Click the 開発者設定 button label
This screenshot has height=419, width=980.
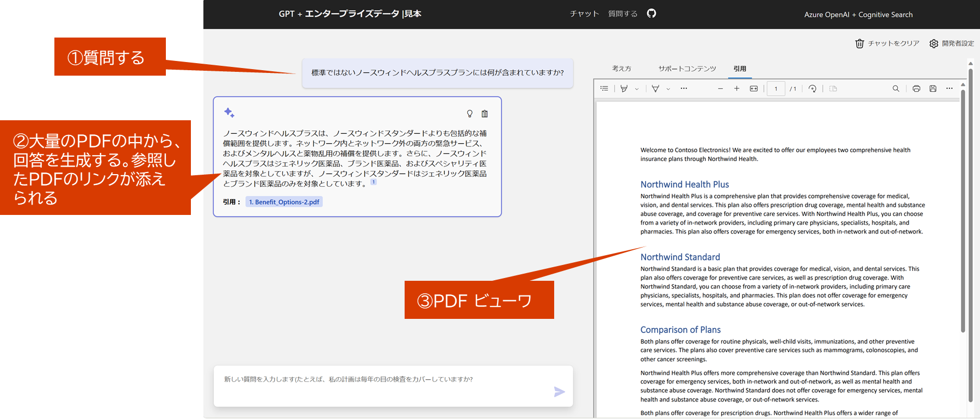pyautogui.click(x=958, y=44)
